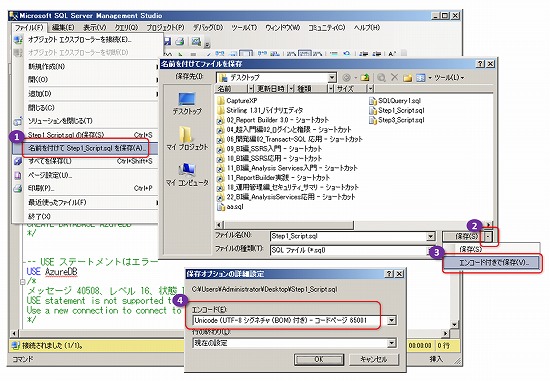Open the ツール(L) dropdown in save dialog

pyautogui.click(x=449, y=78)
